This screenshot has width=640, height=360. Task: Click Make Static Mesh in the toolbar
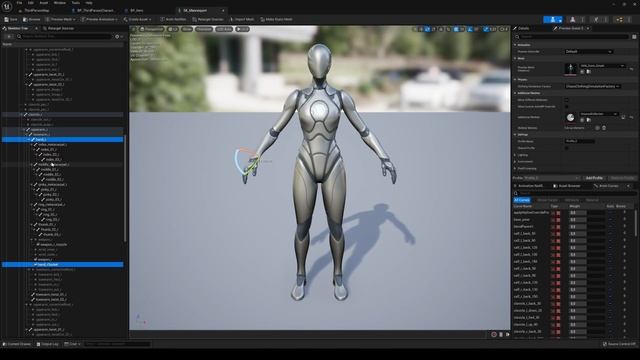pyautogui.click(x=276, y=19)
